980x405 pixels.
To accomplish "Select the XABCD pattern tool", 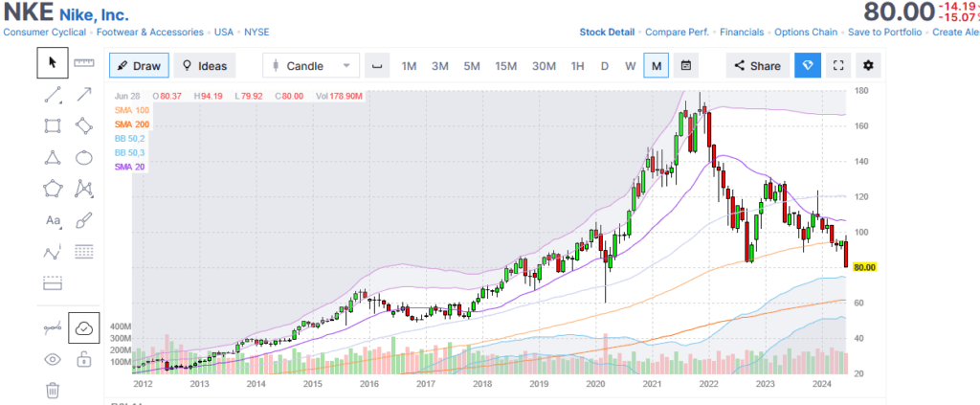I will coord(84,188).
